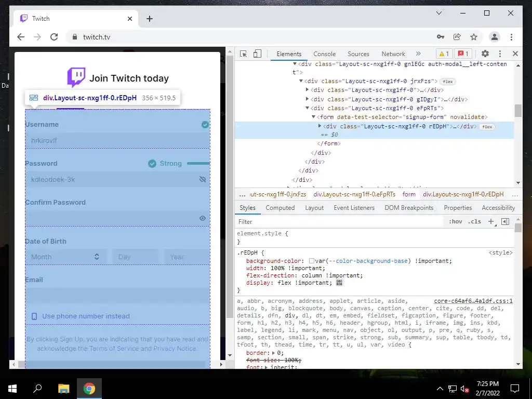Viewport: 532px width, 399px height.
Task: Collapse the gnlEGc auth-modal div node
Action: (295, 63)
